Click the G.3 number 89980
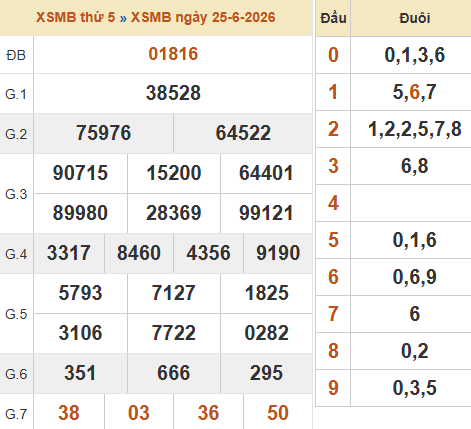471x429 pixels. point(80,213)
